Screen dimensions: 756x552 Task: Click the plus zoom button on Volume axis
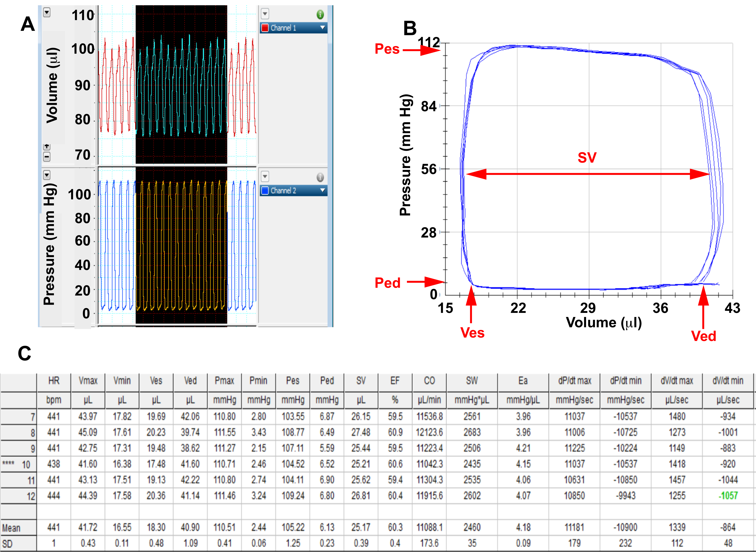[47, 146]
